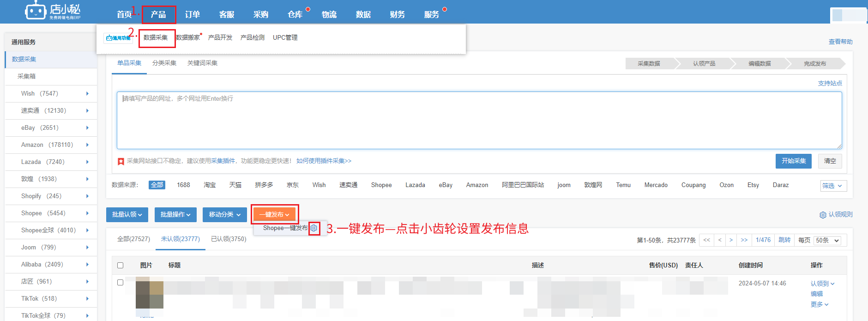
Task: Open the 如何使用插件采集>> link
Action: click(324, 161)
